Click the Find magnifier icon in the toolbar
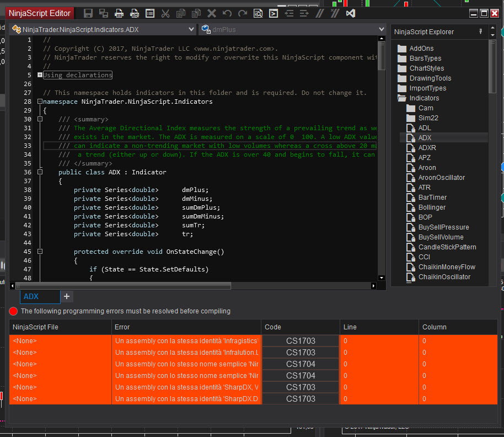504x437 pixels. click(258, 13)
